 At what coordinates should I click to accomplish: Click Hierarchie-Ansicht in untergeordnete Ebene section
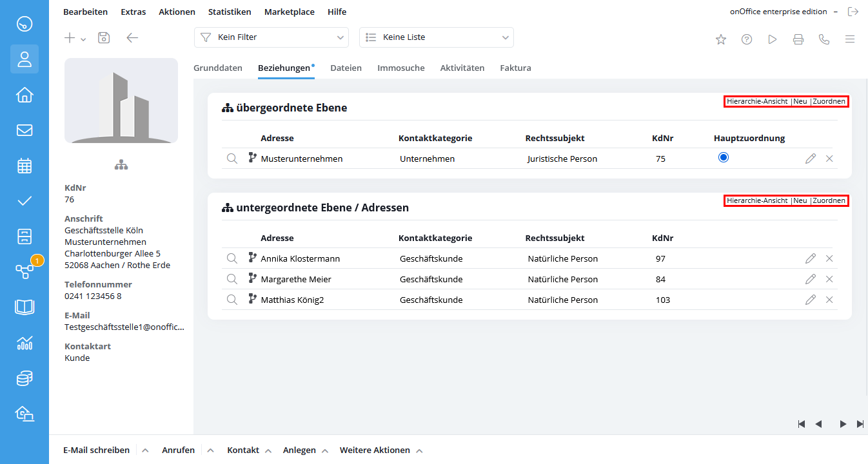click(x=757, y=200)
